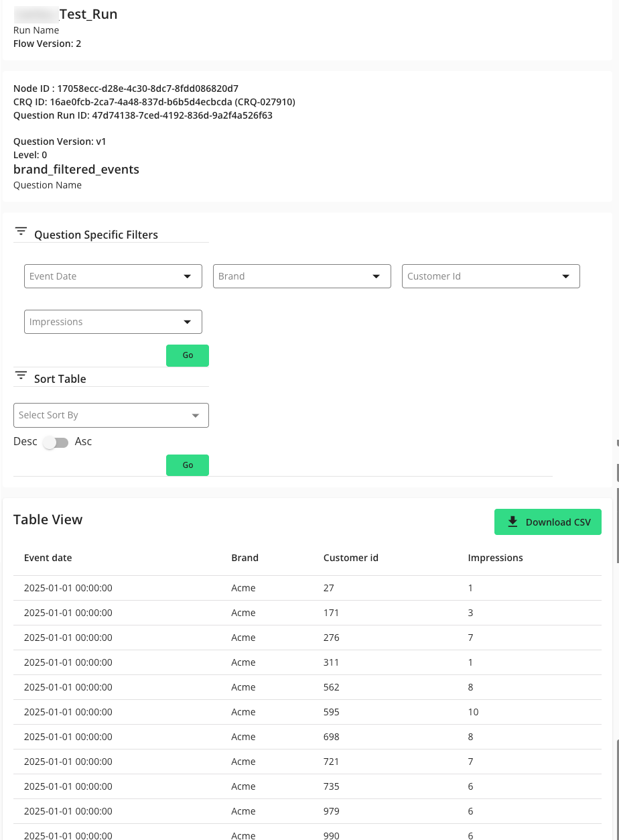Screen dimensions: 619x840
Task: Open the Customer Id filter dropdown
Action: [x=490, y=276]
